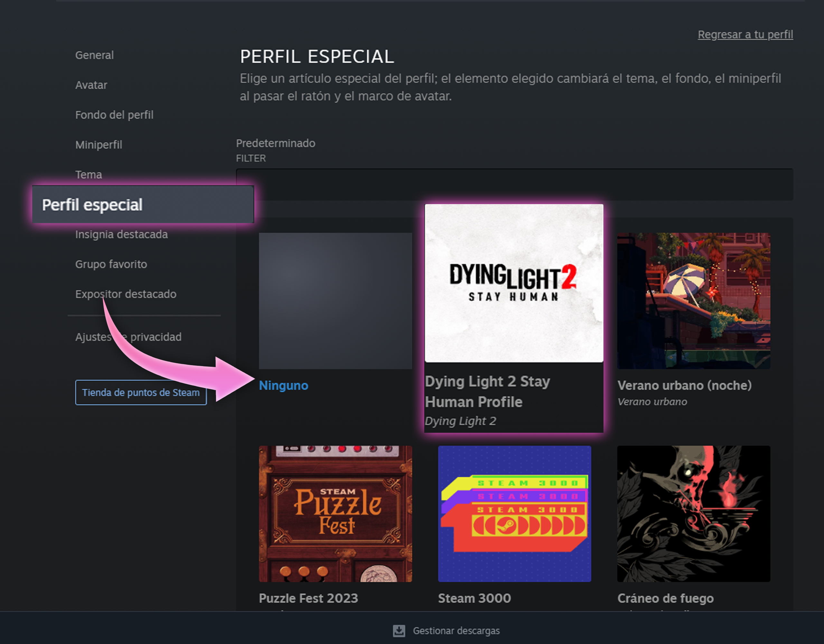The height and width of the screenshot is (644, 824).
Task: Go to Fondo del perfil section
Action: [x=114, y=115]
